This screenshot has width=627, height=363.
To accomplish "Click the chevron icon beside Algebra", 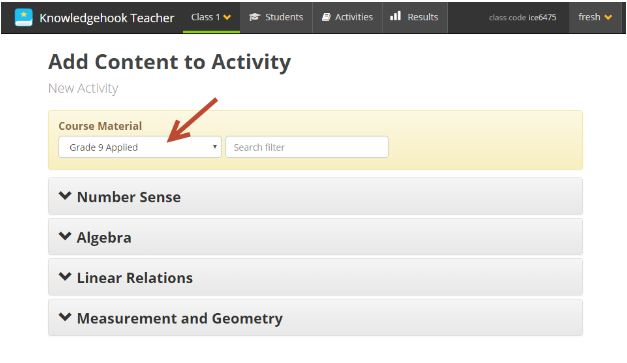I will [x=65, y=236].
